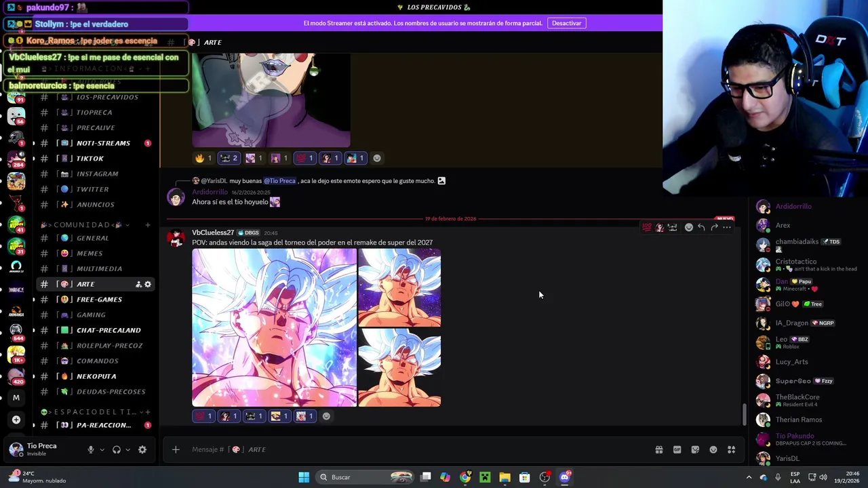Viewport: 868px width, 488px height.
Task: Open the apps launcher in message bar
Action: [732, 449]
